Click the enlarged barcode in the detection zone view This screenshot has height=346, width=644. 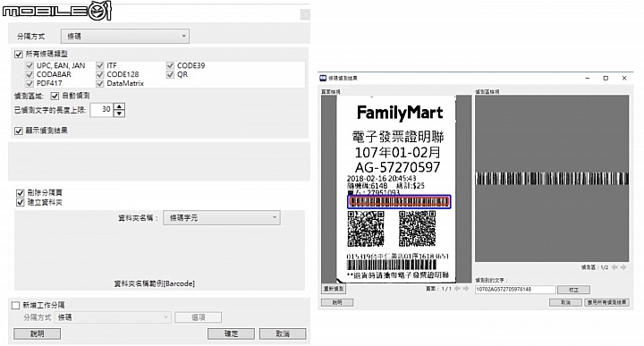pyautogui.click(x=552, y=179)
